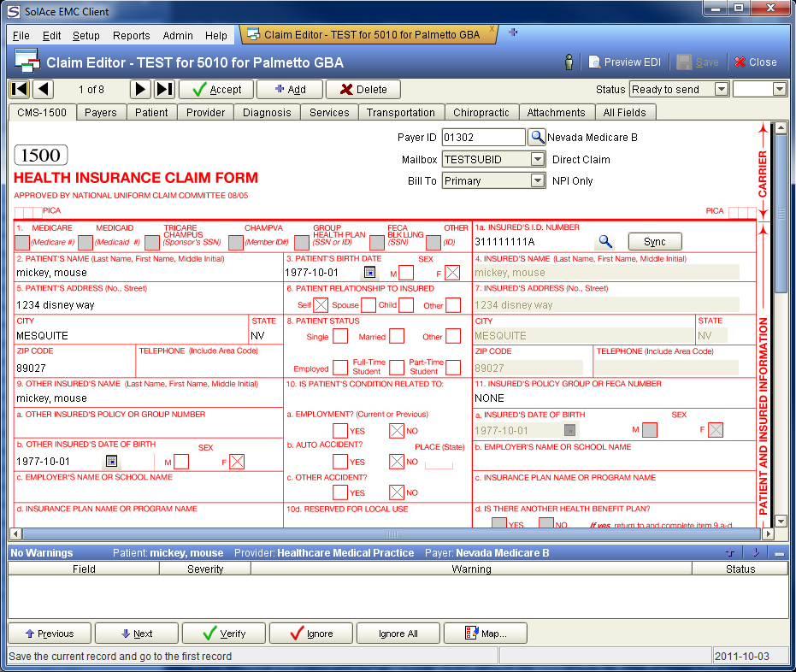The image size is (796, 672).
Task: Jump to the last claim record
Action: pyautogui.click(x=164, y=89)
